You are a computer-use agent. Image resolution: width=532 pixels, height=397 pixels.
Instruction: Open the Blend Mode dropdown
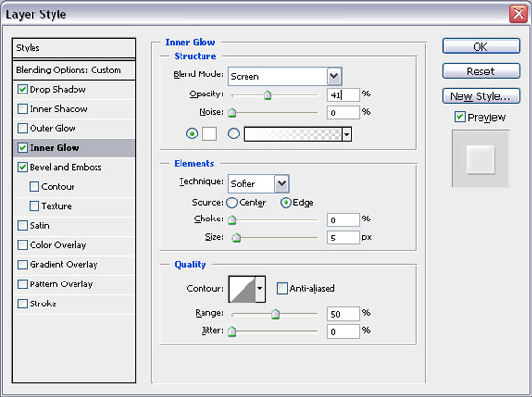(334, 76)
